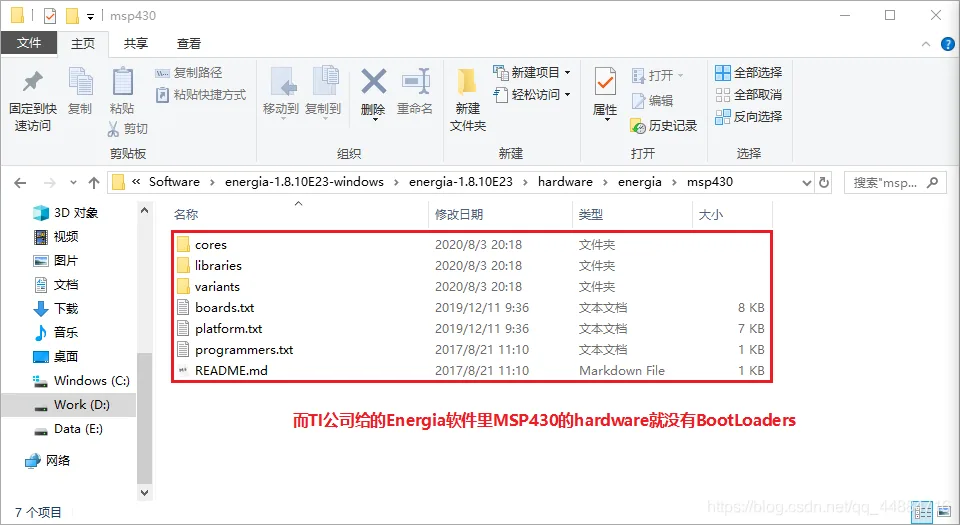
Task: Click Software breadcrumb in address bar
Action: pyautogui.click(x=174, y=182)
